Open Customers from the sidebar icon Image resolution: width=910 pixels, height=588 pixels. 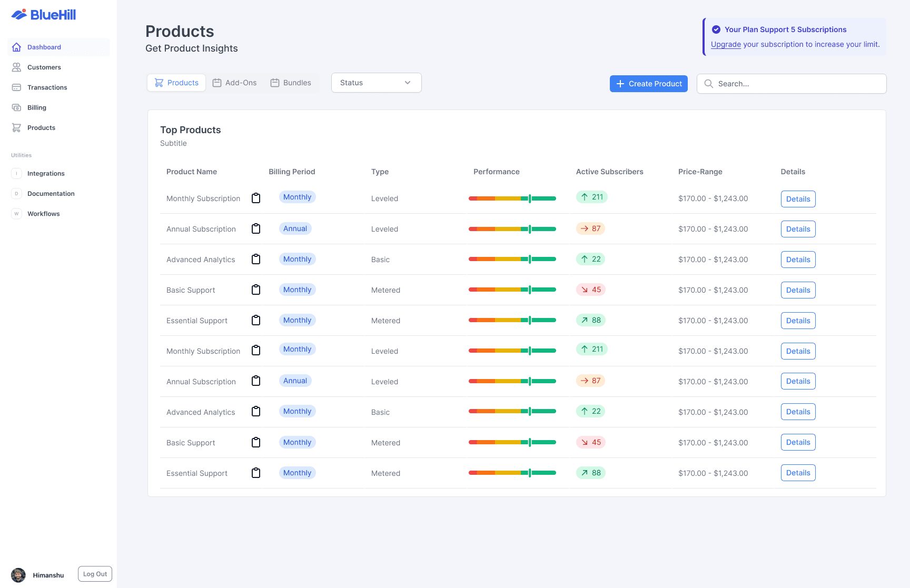click(x=16, y=67)
